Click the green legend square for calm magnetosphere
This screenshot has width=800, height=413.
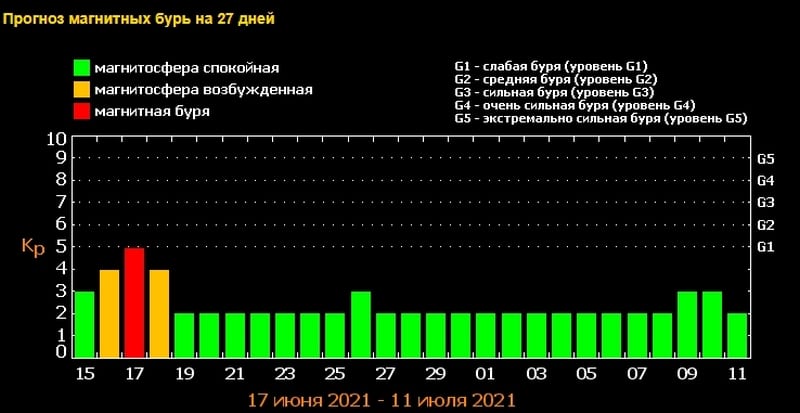(x=81, y=69)
